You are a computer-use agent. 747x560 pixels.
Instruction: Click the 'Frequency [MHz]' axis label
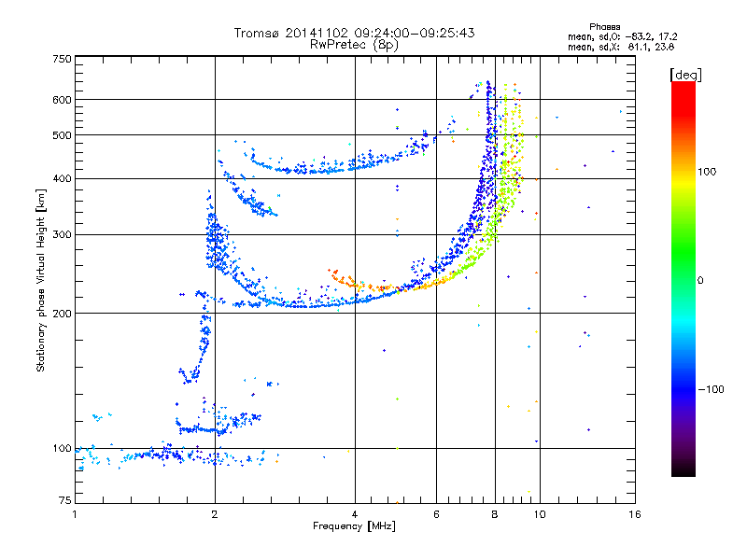pyautogui.click(x=354, y=526)
